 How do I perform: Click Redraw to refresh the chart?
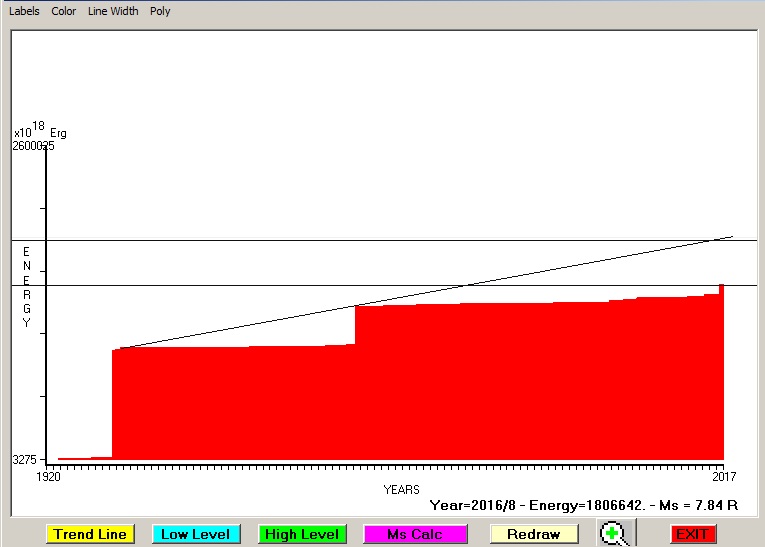[533, 534]
